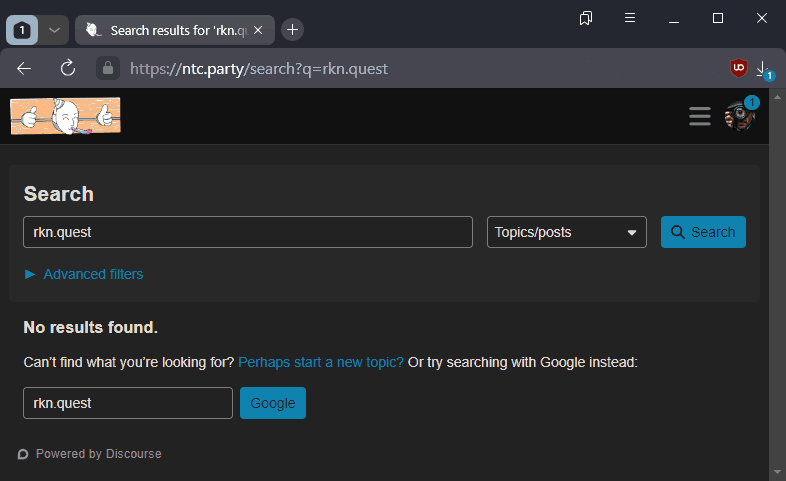The image size is (786, 481).
Task: Click the main rkn.quest search field
Action: (x=247, y=232)
